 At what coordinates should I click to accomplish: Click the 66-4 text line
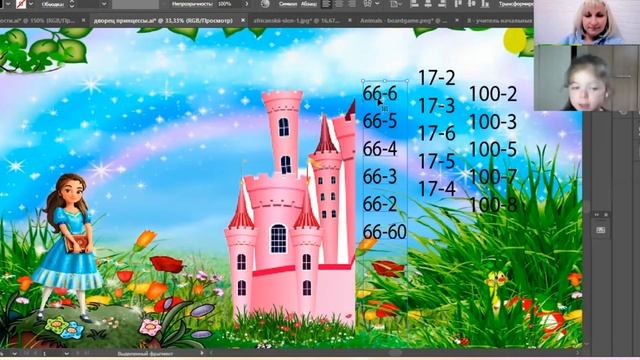tap(380, 149)
